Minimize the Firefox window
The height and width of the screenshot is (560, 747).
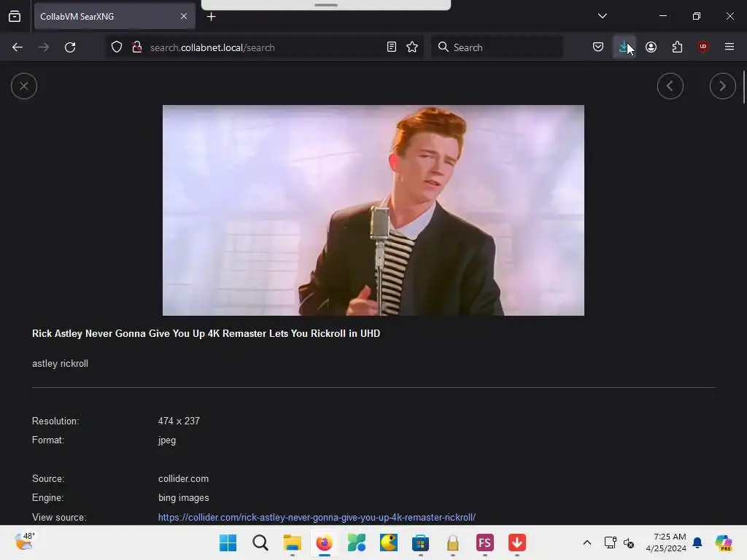coord(662,16)
